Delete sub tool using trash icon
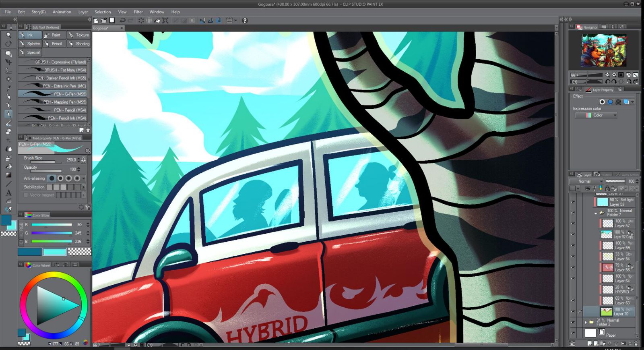Image resolution: width=644 pixels, height=350 pixels. pyautogui.click(x=88, y=130)
